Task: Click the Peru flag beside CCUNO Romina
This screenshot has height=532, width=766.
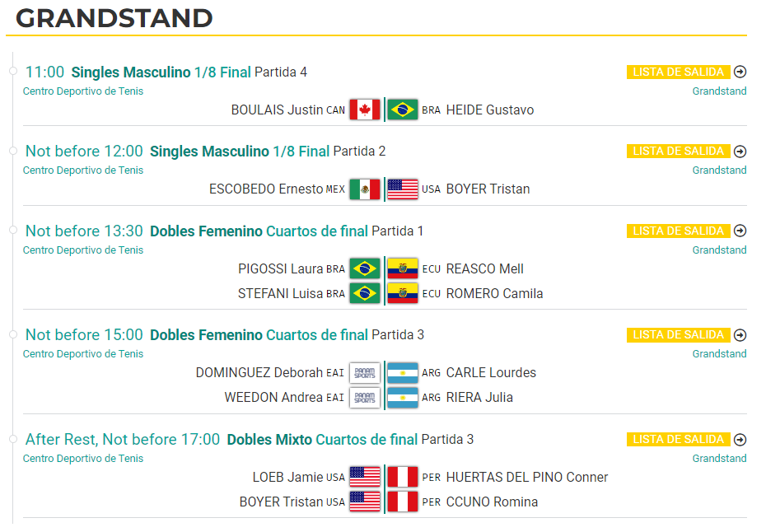Action: (x=403, y=502)
